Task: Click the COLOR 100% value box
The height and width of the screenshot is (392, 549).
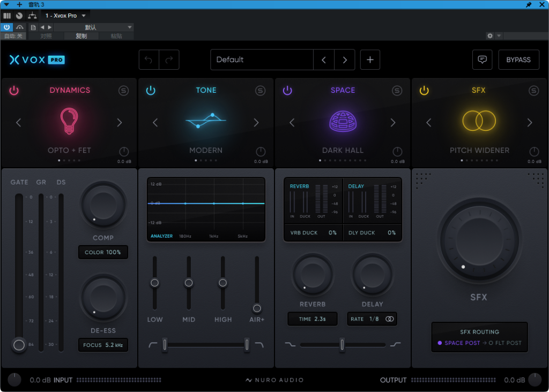Action: [103, 252]
